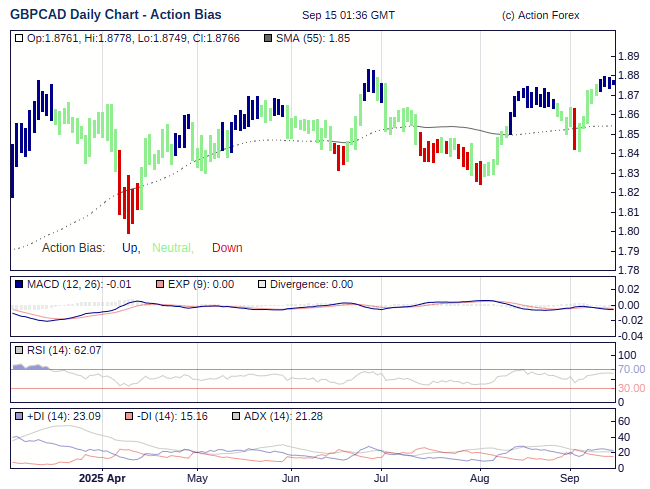Click the '(c) Action Forex' copyright text
The height and width of the screenshot is (489, 650).
click(x=540, y=16)
